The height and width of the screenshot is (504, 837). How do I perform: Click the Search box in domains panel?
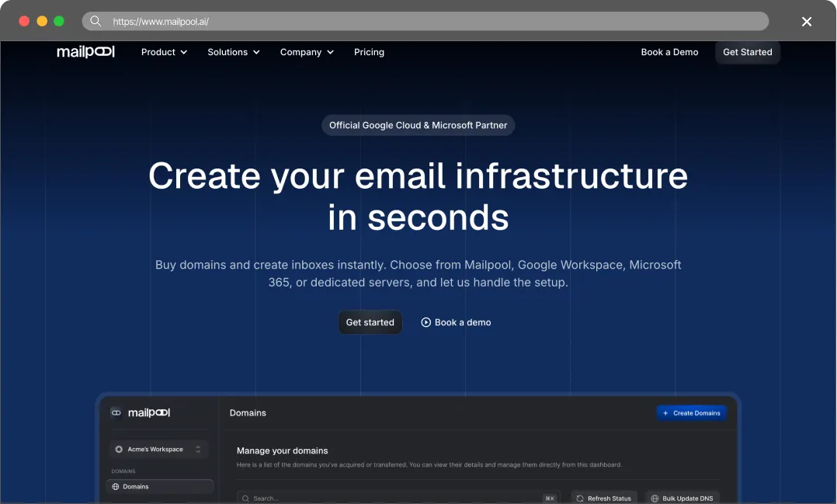[398, 498]
